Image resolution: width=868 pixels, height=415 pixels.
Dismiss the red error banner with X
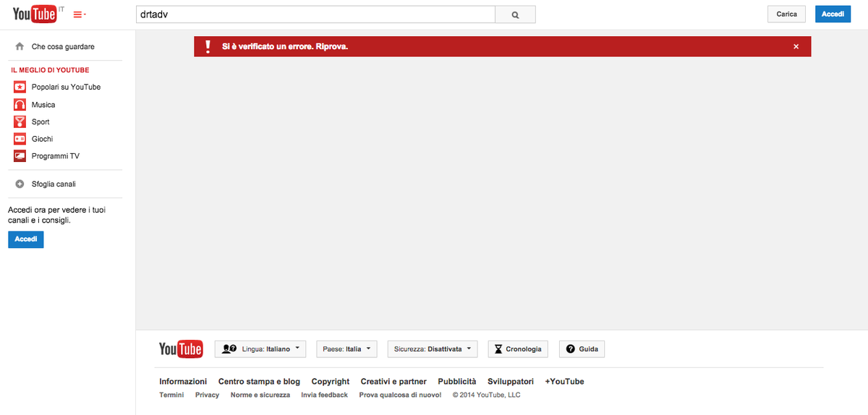click(x=796, y=46)
